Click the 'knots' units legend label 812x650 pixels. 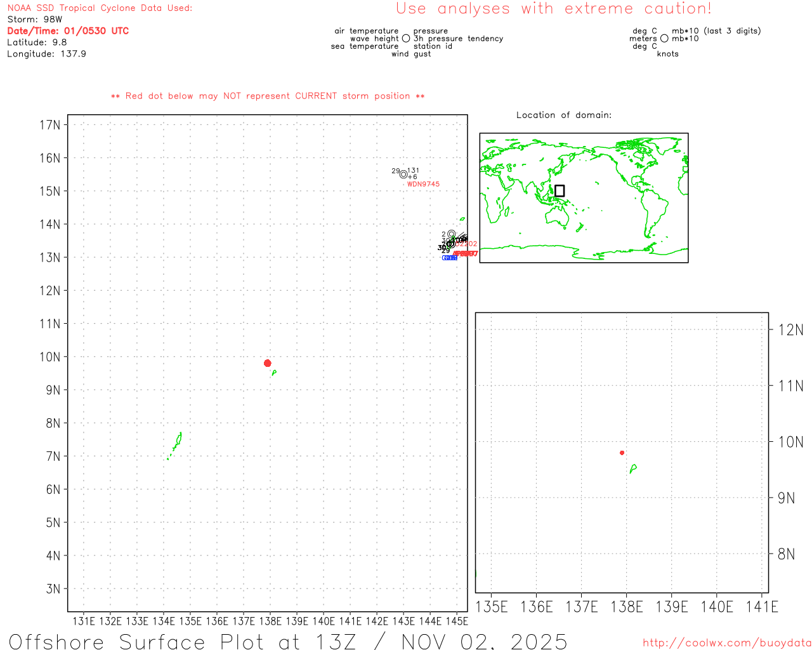pos(668,54)
